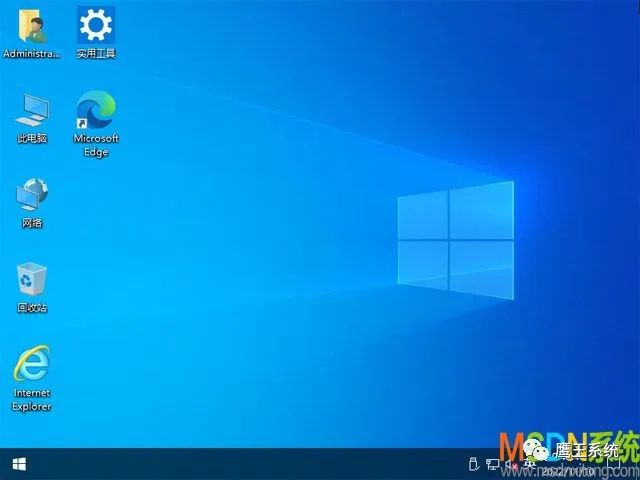Open the Windows Start menu
Screen dimensions: 640x480
click(19, 464)
